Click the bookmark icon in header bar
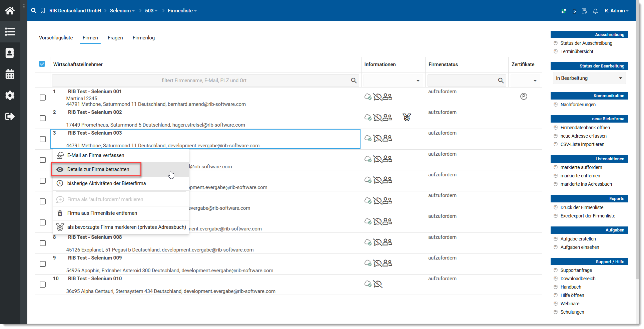The width and height of the screenshot is (644, 329). click(43, 11)
